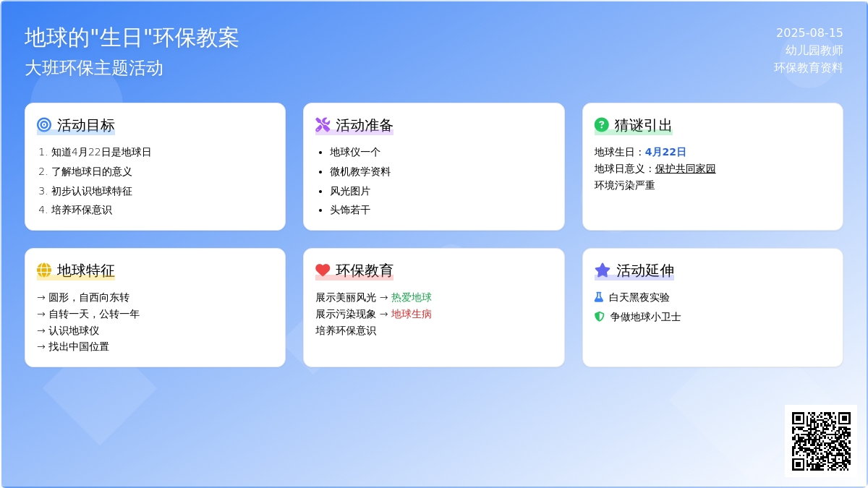Click 展示污染现象 in 环保教育 card
Screen dimensions: 868x488
346,314
